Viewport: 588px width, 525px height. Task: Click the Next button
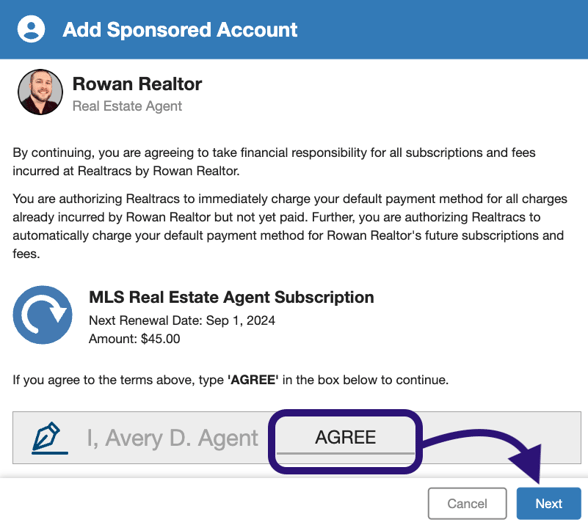549,503
